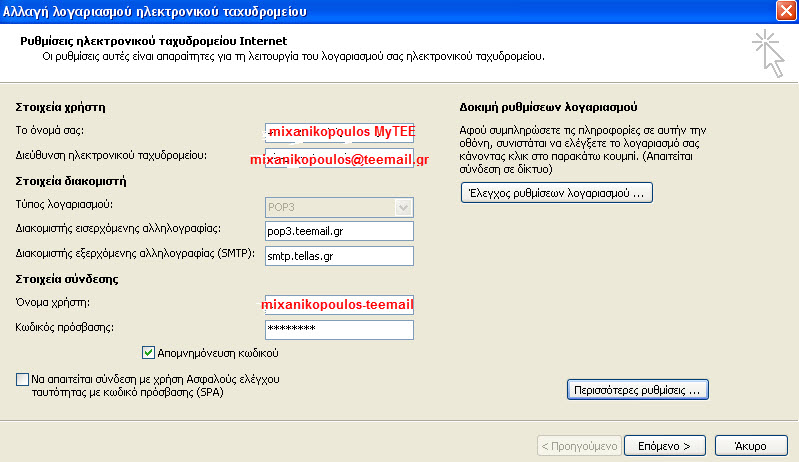The width and height of the screenshot is (799, 462).
Task: Click the 'Το όνομα σας' name field
Action: (x=339, y=132)
